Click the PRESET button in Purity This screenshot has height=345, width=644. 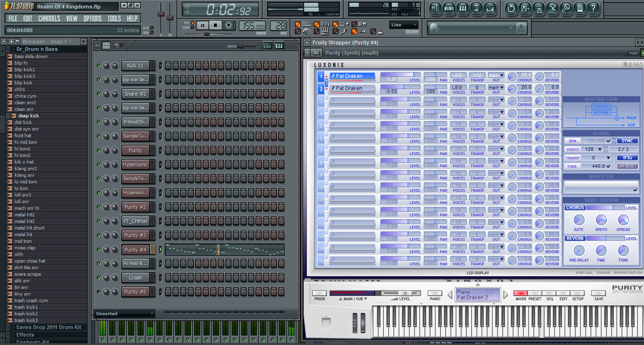click(x=535, y=294)
